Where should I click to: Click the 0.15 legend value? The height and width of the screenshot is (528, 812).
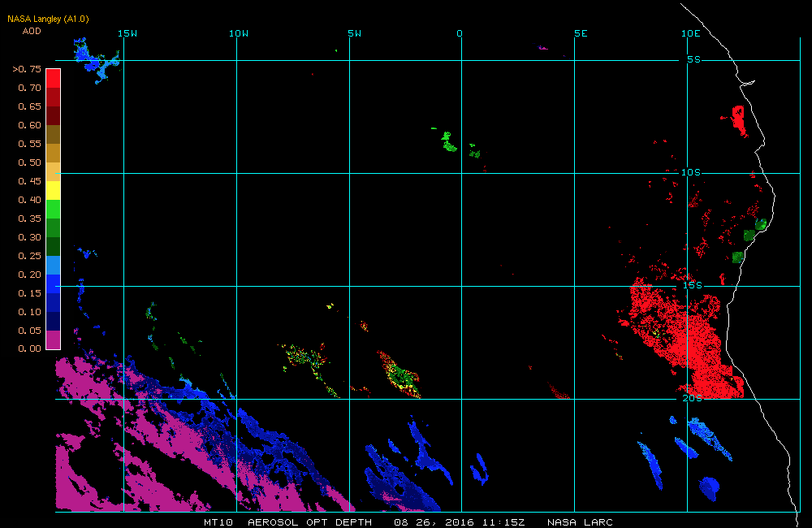tap(29, 293)
